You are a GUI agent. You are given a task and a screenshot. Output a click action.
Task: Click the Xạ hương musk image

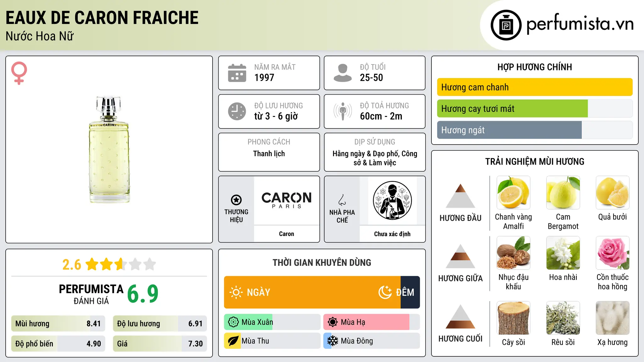pyautogui.click(x=613, y=318)
